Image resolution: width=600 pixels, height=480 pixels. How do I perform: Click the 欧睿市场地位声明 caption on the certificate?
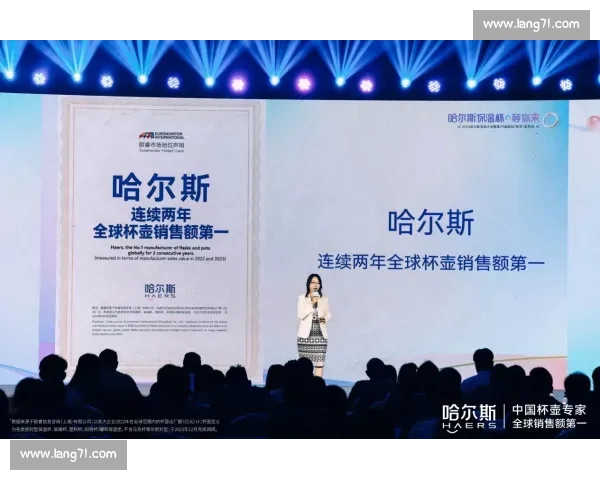(161, 146)
